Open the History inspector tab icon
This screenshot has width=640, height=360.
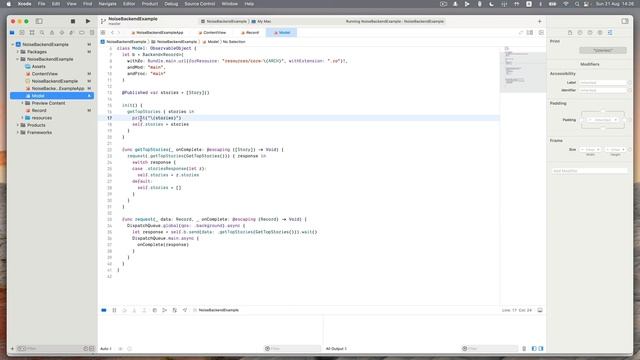[580, 33]
